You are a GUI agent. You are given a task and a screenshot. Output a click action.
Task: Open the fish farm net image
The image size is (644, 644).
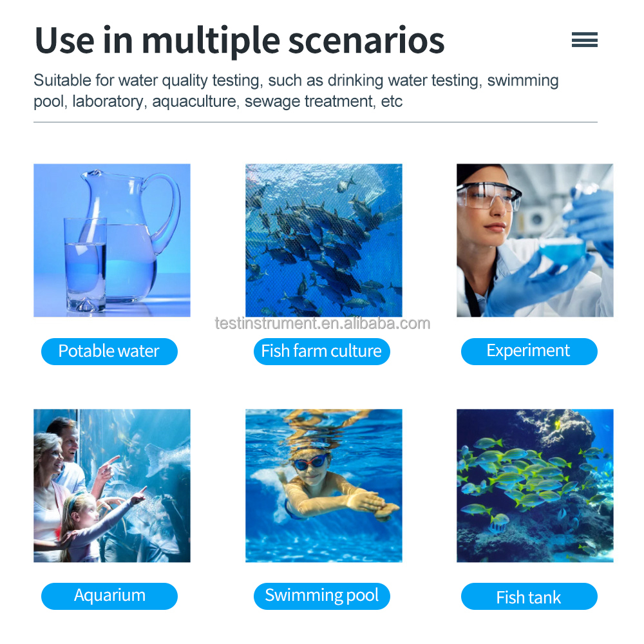tap(324, 240)
